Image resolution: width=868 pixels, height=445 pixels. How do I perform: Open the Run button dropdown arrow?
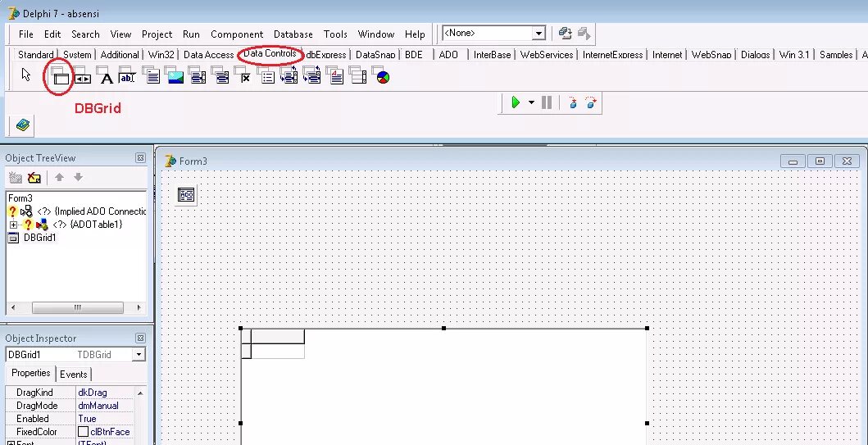[531, 102]
